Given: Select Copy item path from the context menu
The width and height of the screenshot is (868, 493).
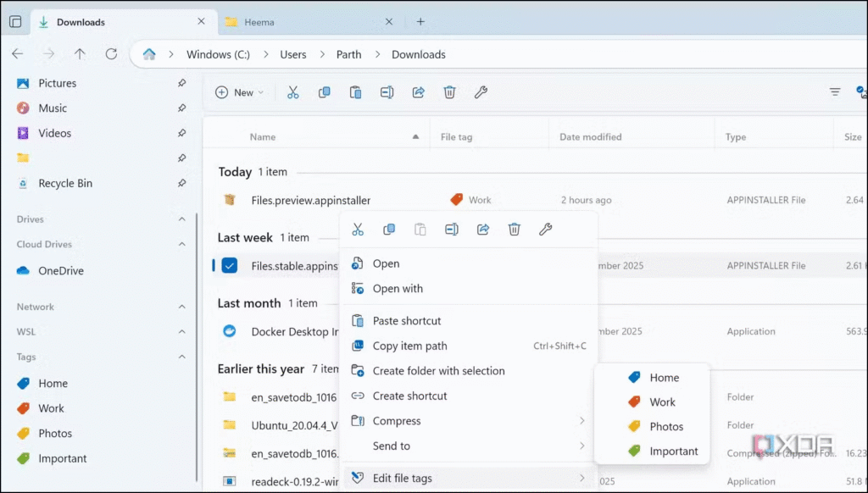Looking at the screenshot, I should click(409, 346).
